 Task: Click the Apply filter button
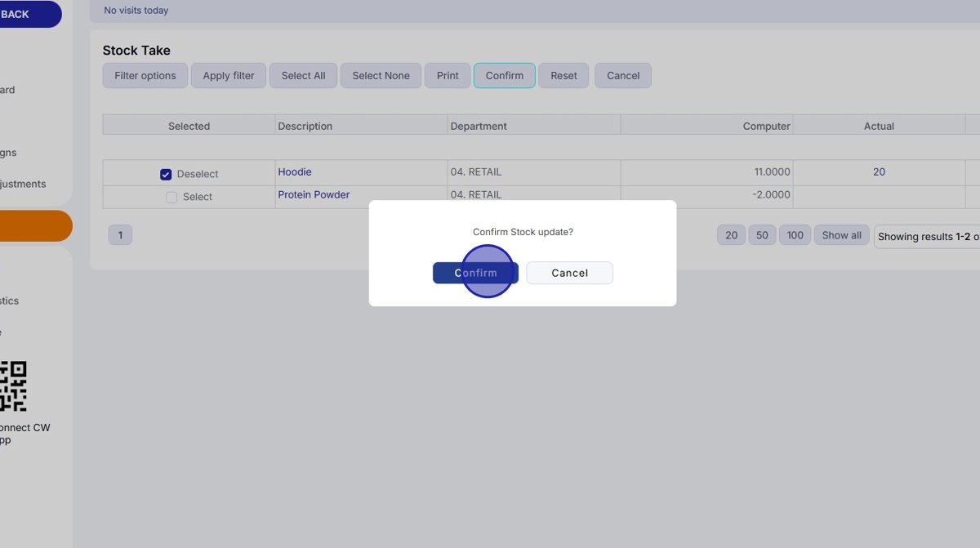pos(229,75)
